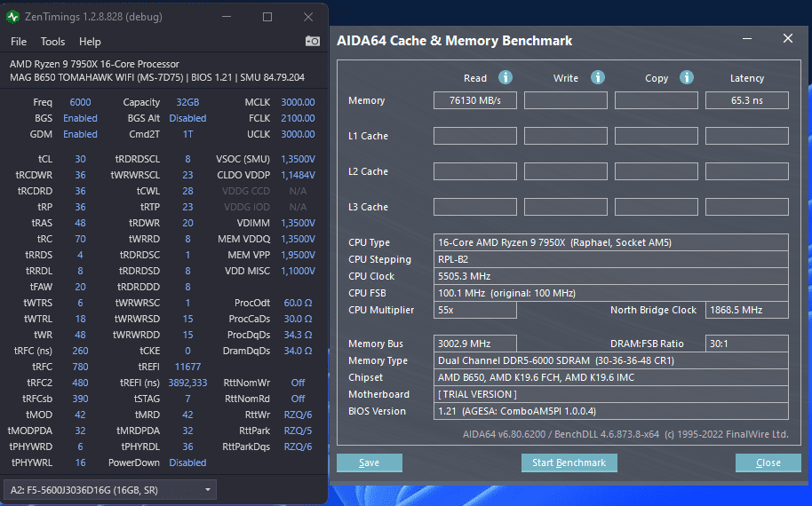Maximize the ZenTimings window
The width and height of the screenshot is (812, 506).
[x=267, y=17]
